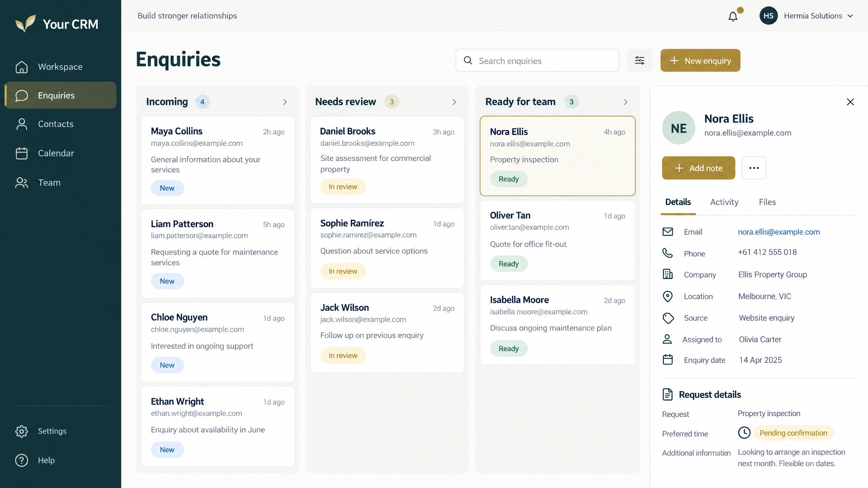Expand the Needs review column chevron
Image resolution: width=868 pixels, height=488 pixels.
point(454,102)
